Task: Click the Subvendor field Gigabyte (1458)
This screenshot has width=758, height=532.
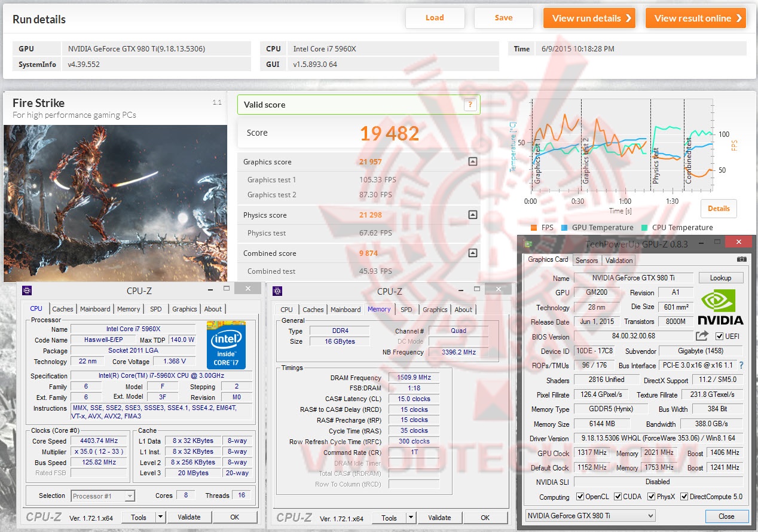Action: pyautogui.click(x=700, y=351)
